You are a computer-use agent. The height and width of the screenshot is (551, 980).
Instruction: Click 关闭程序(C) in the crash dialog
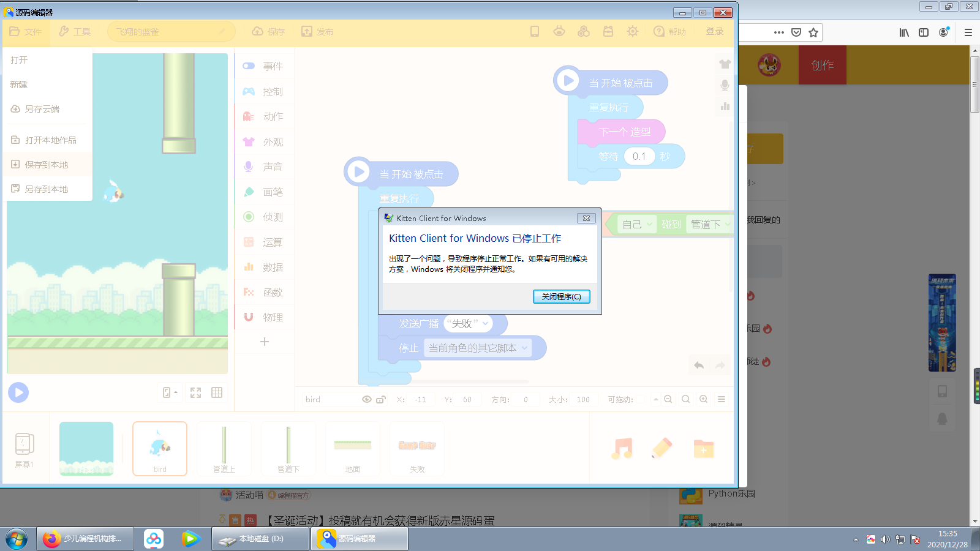point(561,296)
